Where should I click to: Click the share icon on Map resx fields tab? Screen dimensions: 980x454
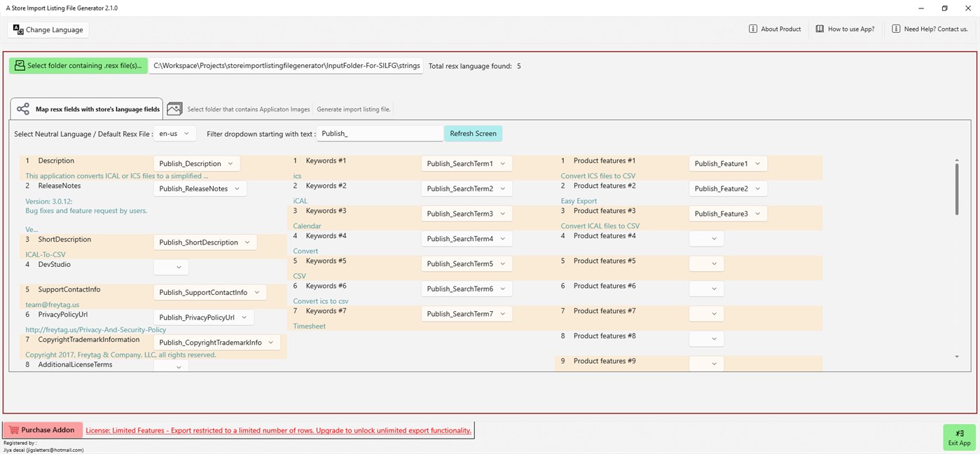click(x=23, y=109)
